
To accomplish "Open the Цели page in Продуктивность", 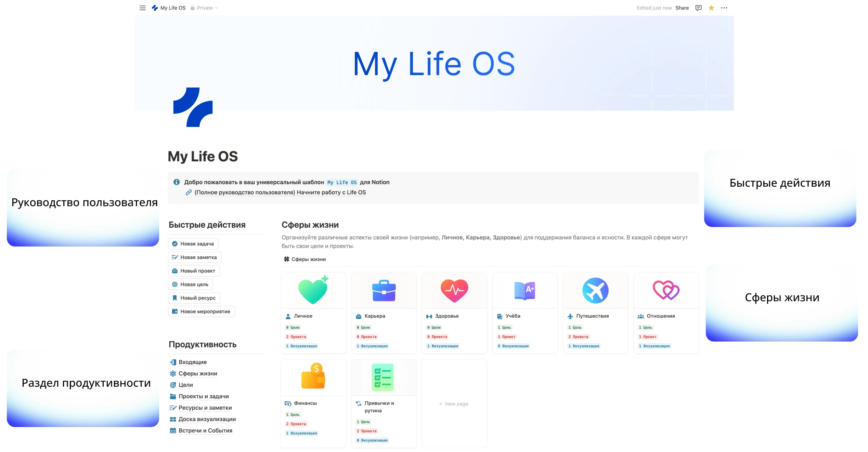I will click(185, 385).
